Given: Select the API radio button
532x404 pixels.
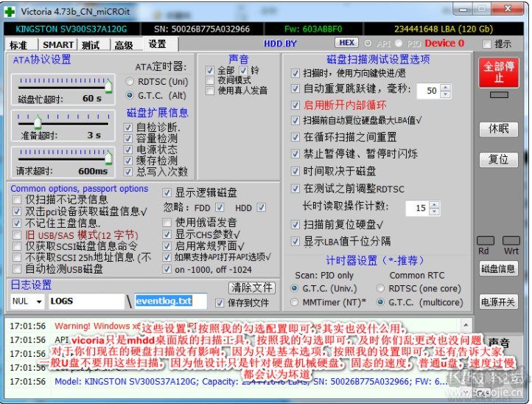Looking at the screenshot, I should click(x=368, y=43).
